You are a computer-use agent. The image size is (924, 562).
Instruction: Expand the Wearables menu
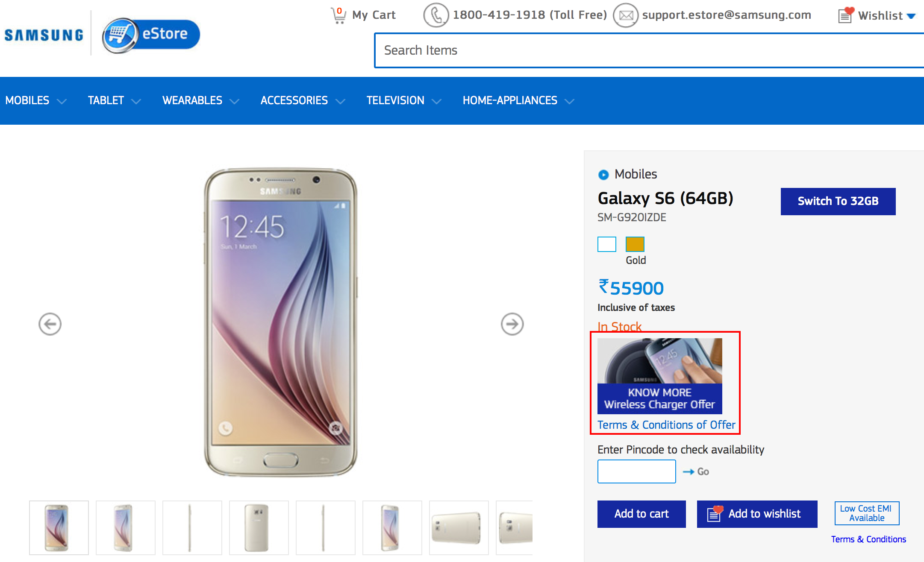coord(200,101)
